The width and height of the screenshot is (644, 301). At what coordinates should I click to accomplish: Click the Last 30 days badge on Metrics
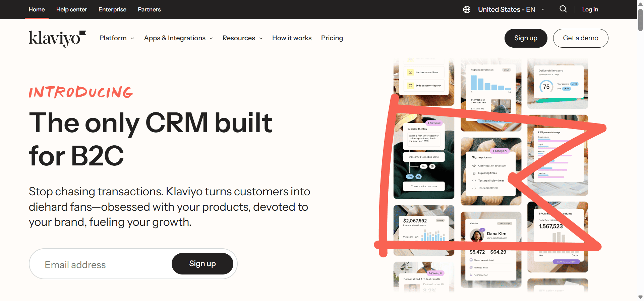[505, 223]
